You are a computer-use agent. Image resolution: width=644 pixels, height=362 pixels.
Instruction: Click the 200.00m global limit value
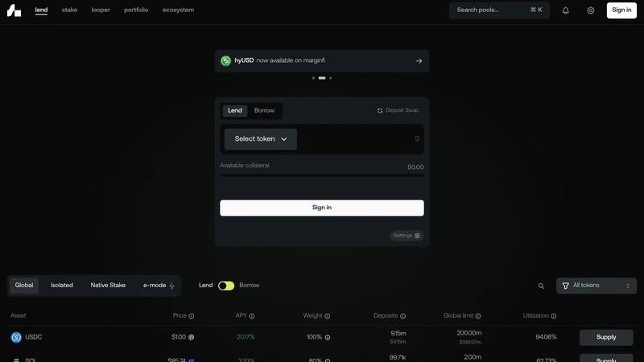click(469, 333)
